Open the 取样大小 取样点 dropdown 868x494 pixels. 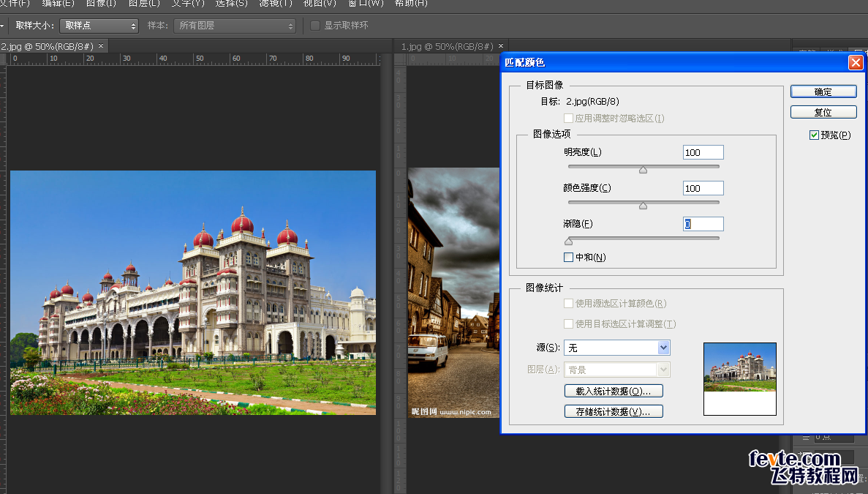(x=99, y=26)
